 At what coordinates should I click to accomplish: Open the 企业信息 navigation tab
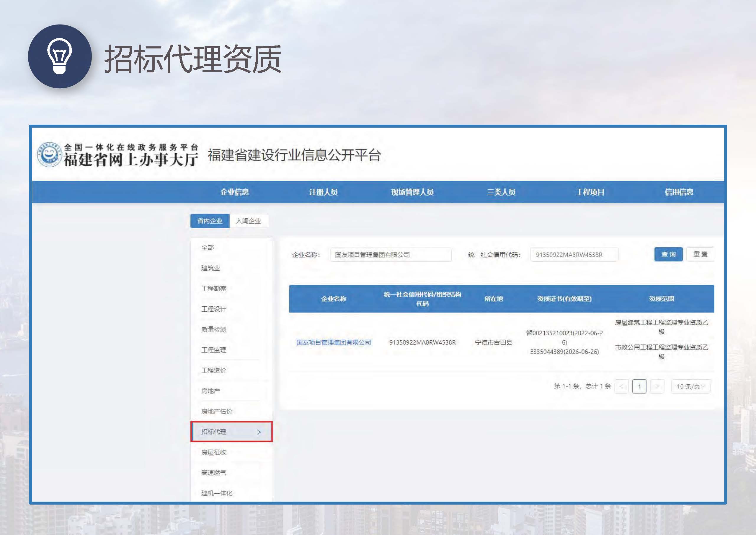click(234, 192)
